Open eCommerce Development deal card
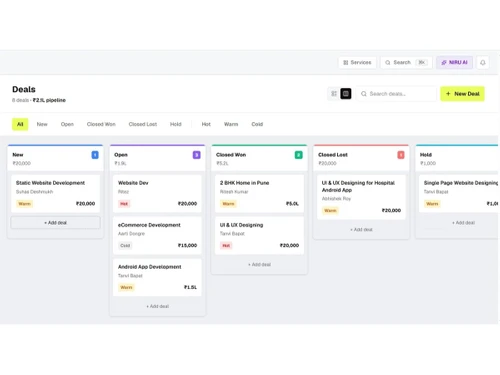The height and width of the screenshot is (375, 500). (x=157, y=236)
